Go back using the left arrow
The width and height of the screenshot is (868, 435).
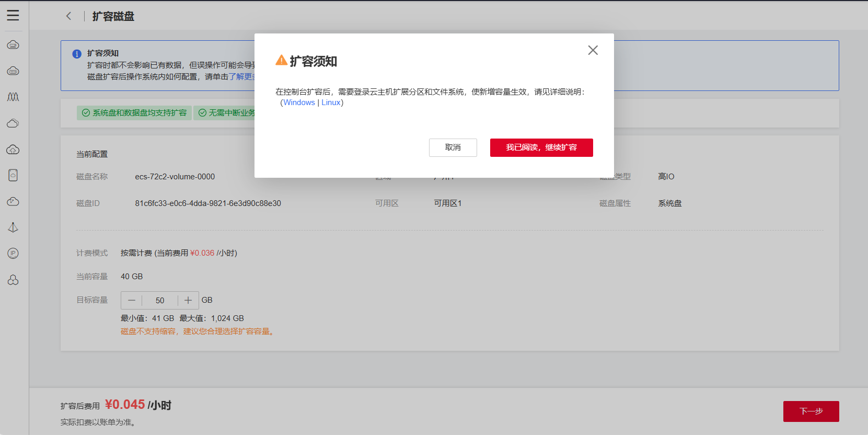point(68,16)
